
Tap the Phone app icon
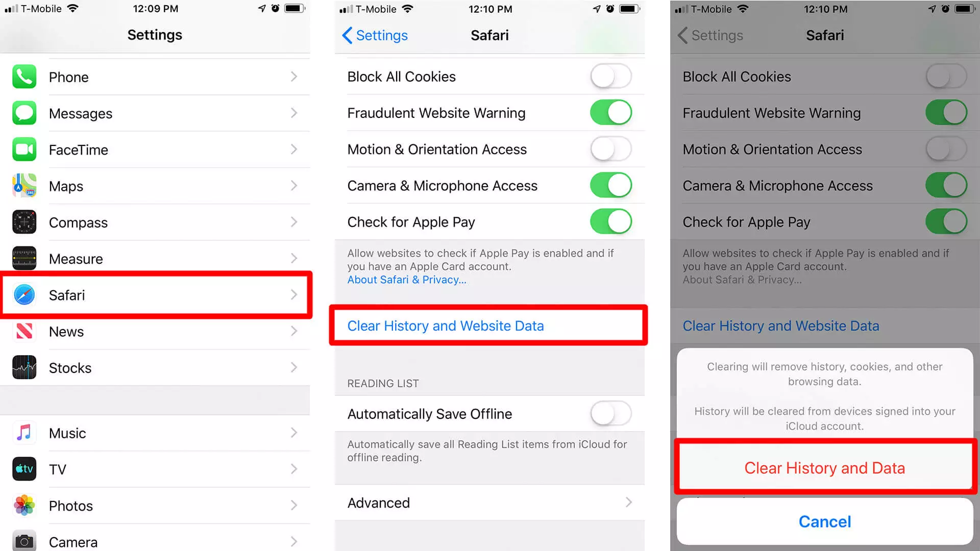click(x=24, y=77)
